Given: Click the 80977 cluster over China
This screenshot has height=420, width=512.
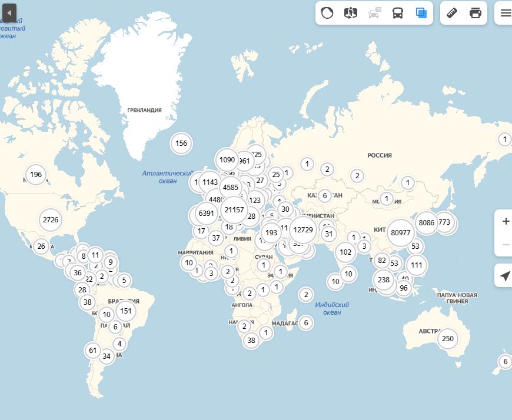Looking at the screenshot, I should click(x=400, y=232).
